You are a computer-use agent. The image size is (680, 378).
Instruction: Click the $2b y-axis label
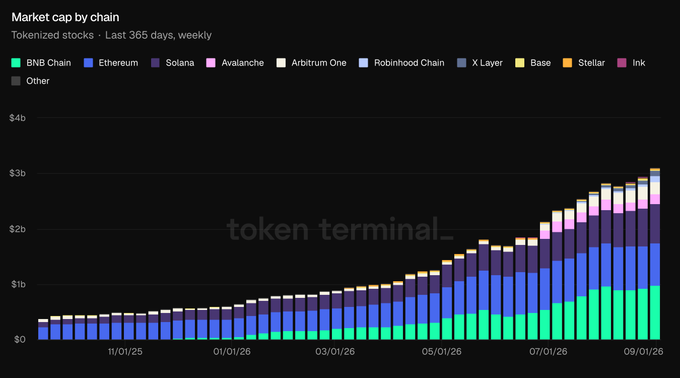click(x=17, y=229)
